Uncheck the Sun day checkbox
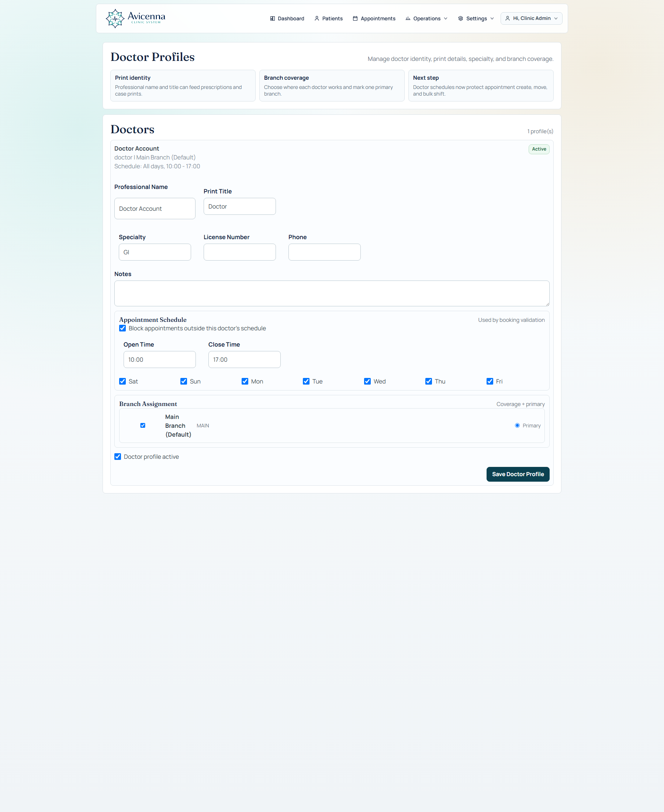 [x=184, y=382]
